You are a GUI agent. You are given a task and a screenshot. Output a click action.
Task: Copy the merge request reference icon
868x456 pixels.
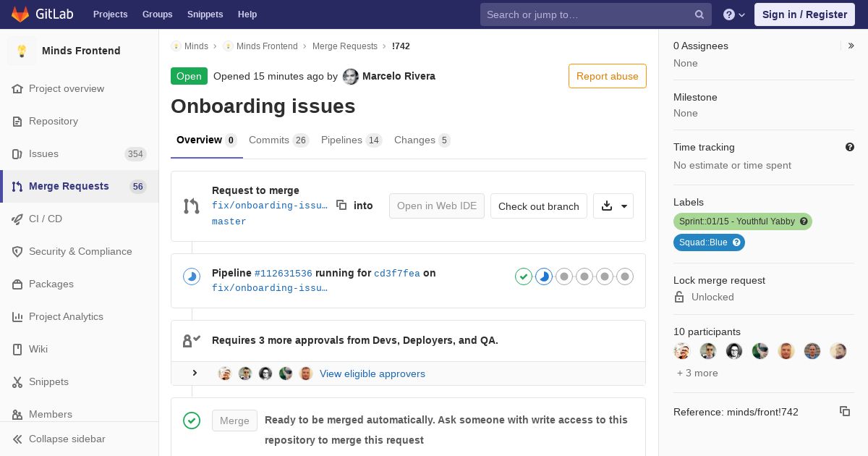(x=845, y=411)
